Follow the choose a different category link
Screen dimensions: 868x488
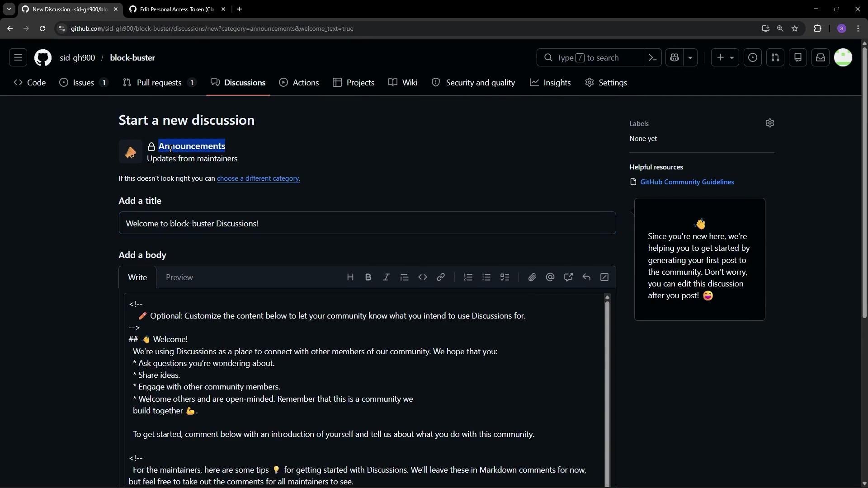pos(259,178)
